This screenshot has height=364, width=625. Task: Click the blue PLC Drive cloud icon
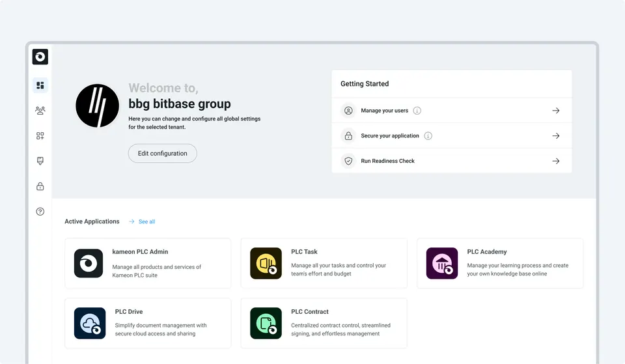point(90,323)
